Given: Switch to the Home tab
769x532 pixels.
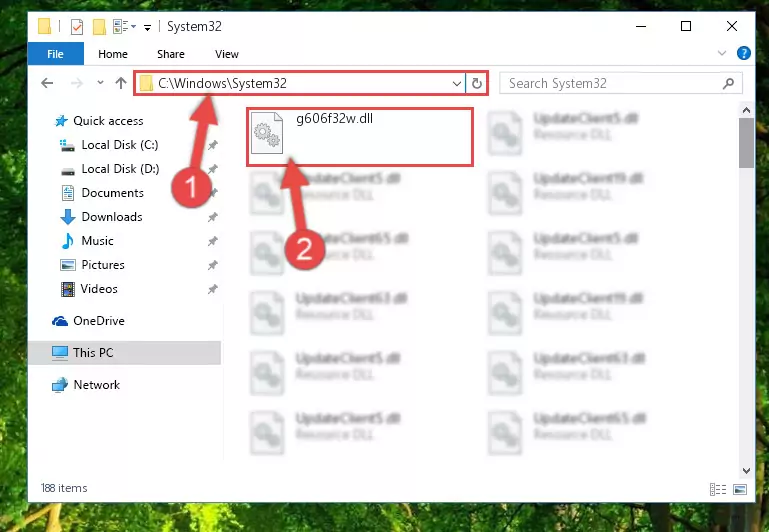Looking at the screenshot, I should [113, 54].
